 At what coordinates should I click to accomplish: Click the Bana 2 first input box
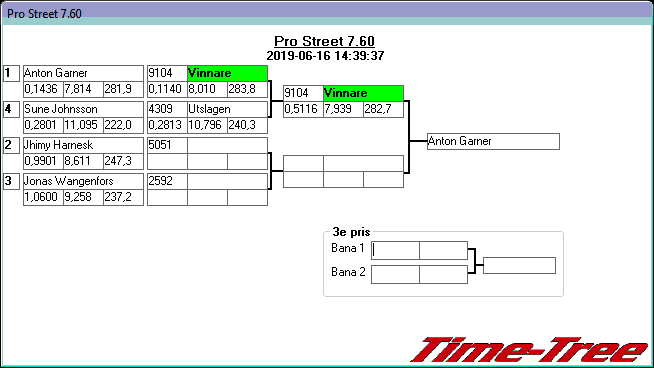(x=395, y=275)
